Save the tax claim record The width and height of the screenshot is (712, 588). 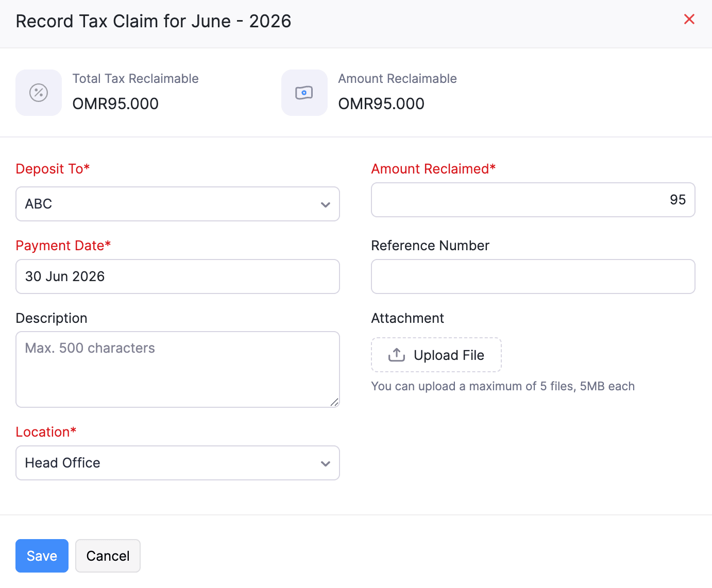pos(42,556)
